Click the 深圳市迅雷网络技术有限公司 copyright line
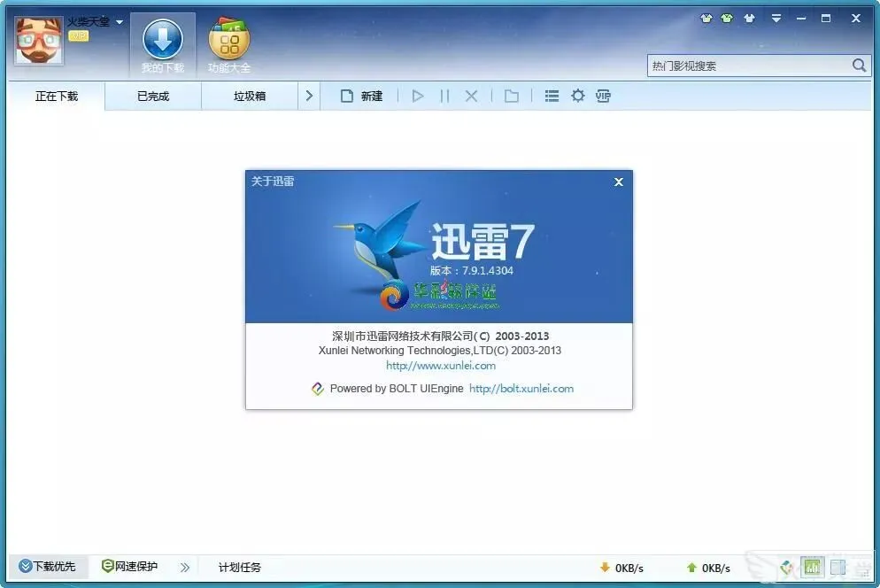The height and width of the screenshot is (588, 880). pos(441,336)
